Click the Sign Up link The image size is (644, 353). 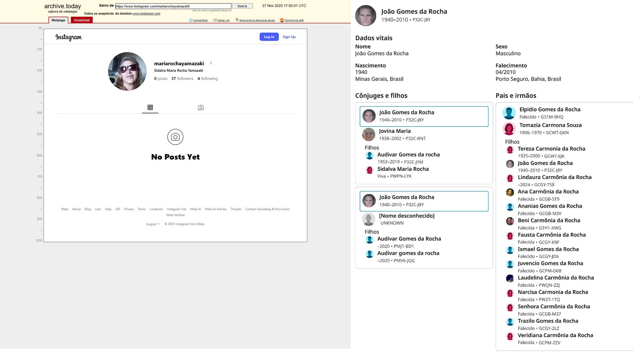coord(289,37)
